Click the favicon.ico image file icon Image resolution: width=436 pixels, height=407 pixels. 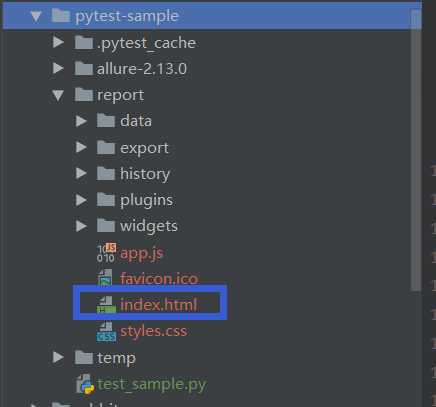[x=106, y=278]
